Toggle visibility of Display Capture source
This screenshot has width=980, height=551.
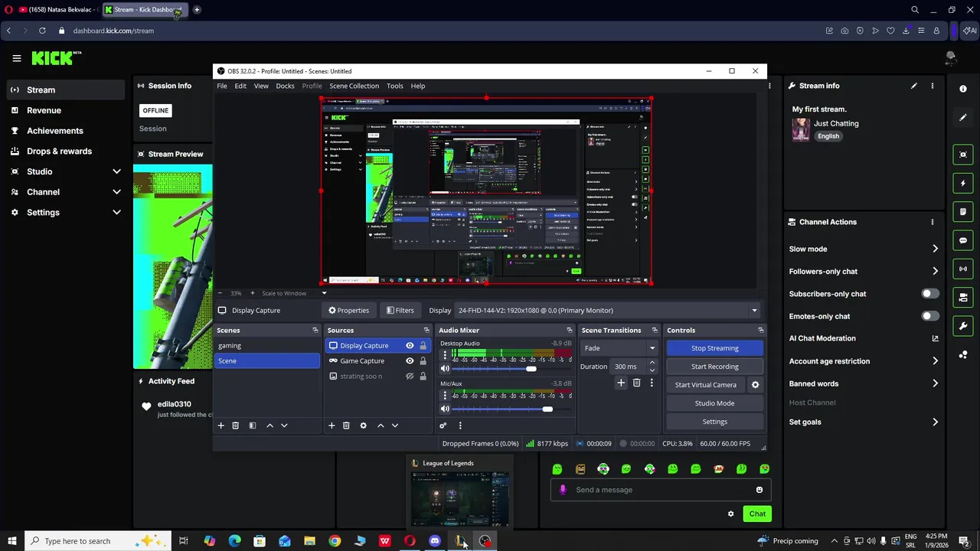click(410, 346)
